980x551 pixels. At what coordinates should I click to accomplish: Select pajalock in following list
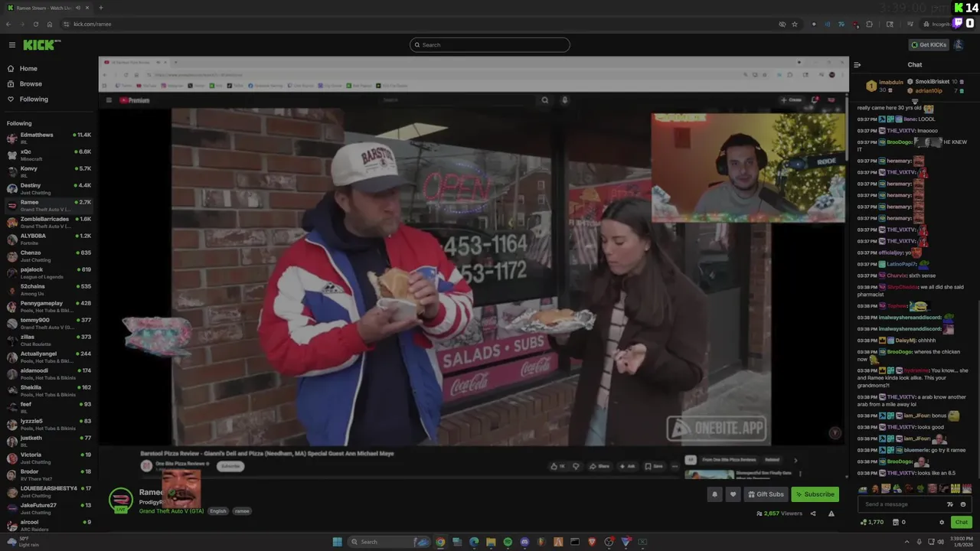[49, 272]
